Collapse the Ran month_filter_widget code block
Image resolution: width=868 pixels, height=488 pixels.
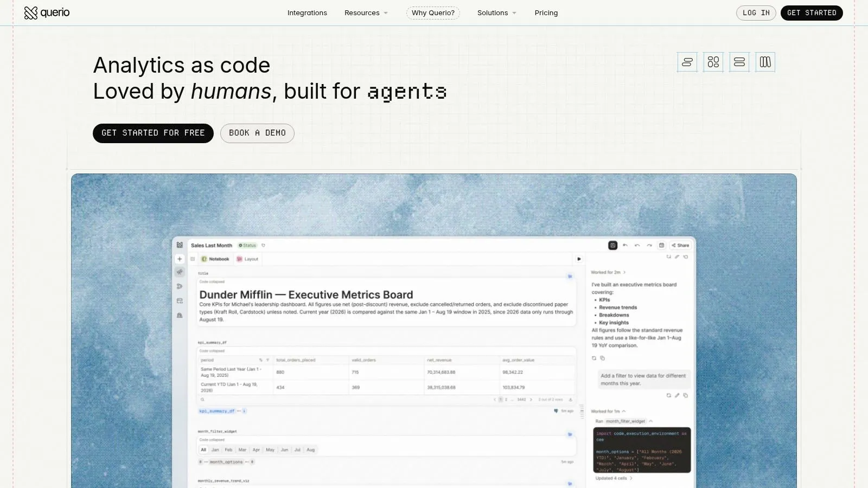(x=624, y=421)
